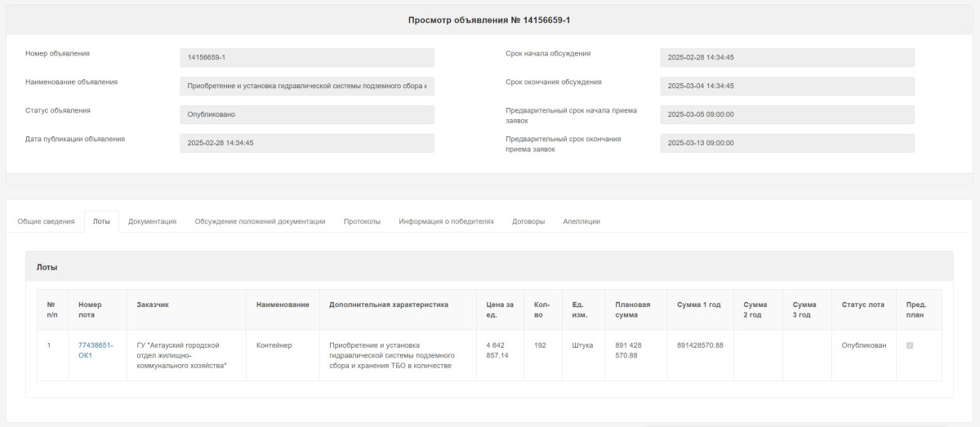This screenshot has height=427, width=980.
Task: Click Предварительный срок окончания приема заявок field
Action: click(787, 143)
